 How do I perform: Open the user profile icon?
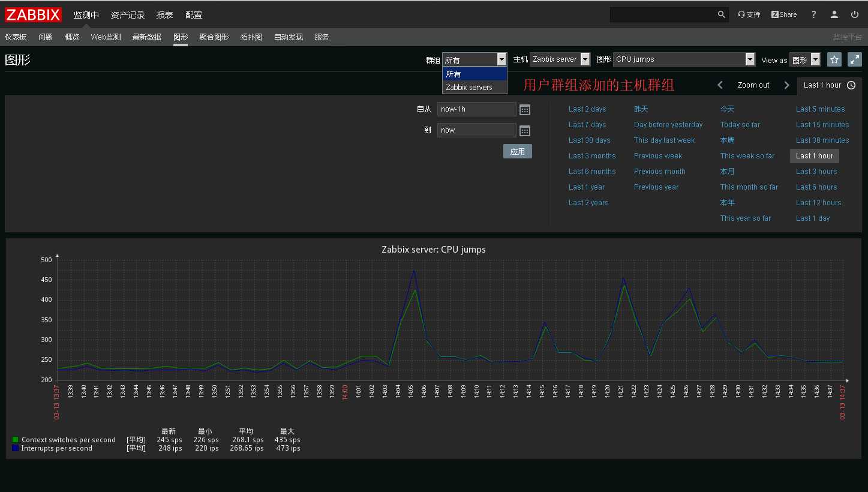834,14
